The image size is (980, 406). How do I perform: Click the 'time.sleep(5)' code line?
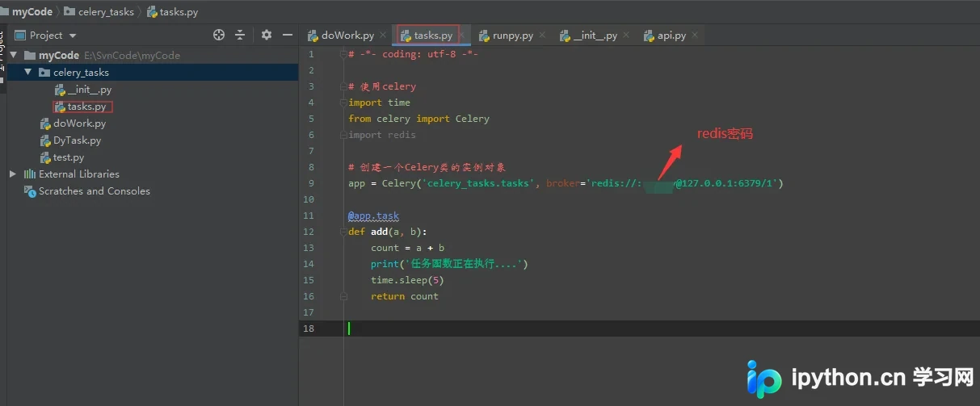(407, 280)
